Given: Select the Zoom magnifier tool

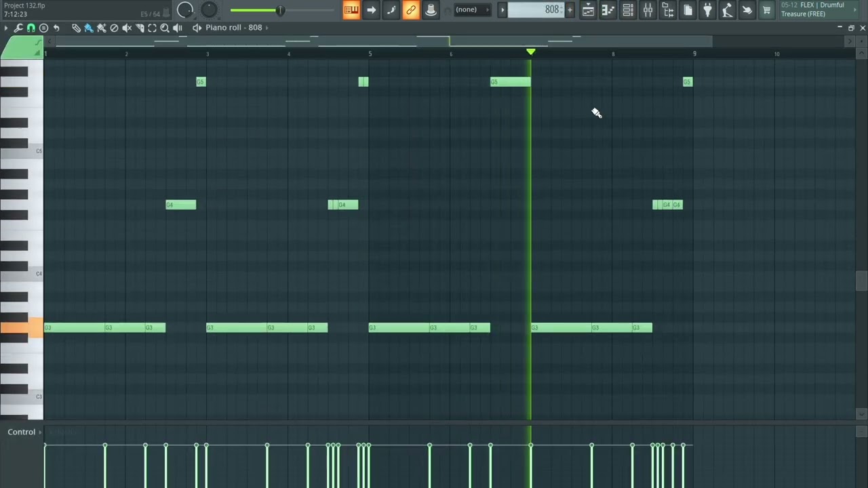Looking at the screenshot, I should coord(165,28).
